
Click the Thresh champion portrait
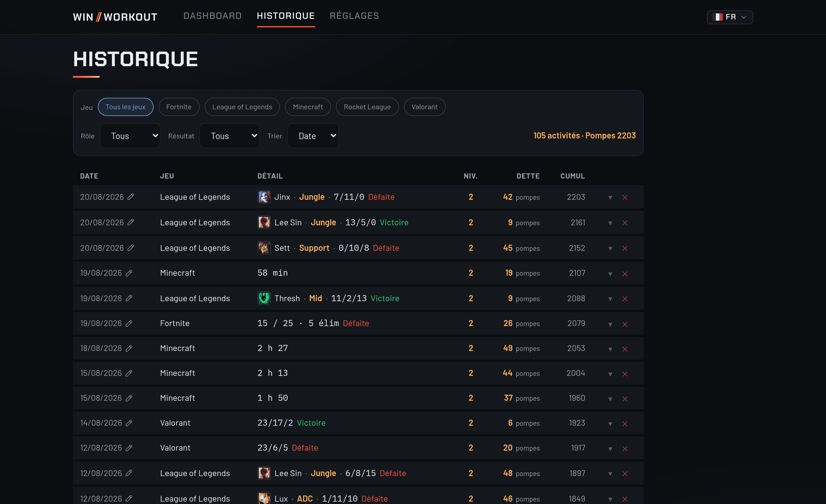point(264,298)
